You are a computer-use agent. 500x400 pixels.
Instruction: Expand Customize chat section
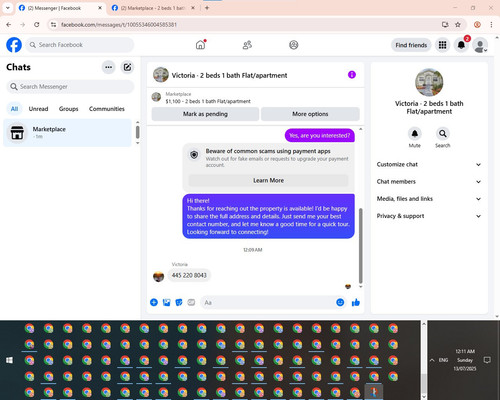[x=429, y=164]
